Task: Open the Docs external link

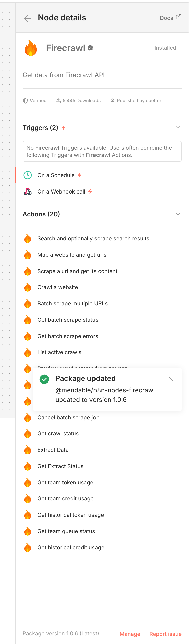Action: [x=170, y=18]
